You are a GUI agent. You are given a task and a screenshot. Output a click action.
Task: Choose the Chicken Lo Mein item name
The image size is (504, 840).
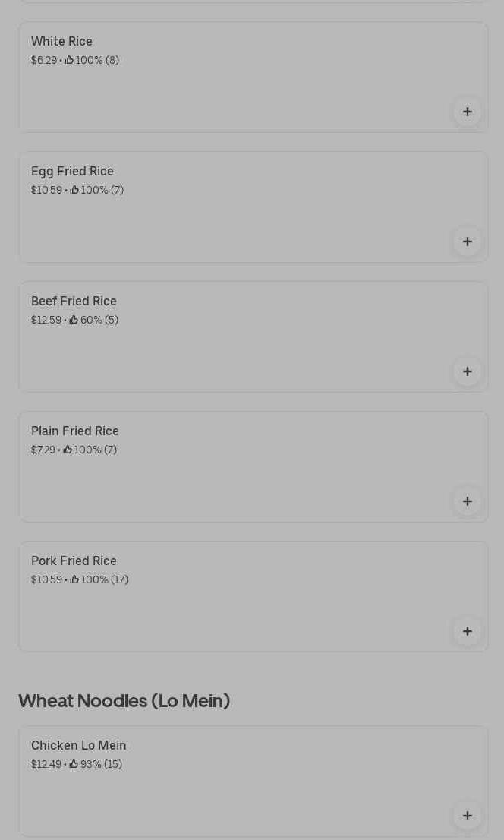click(x=78, y=746)
